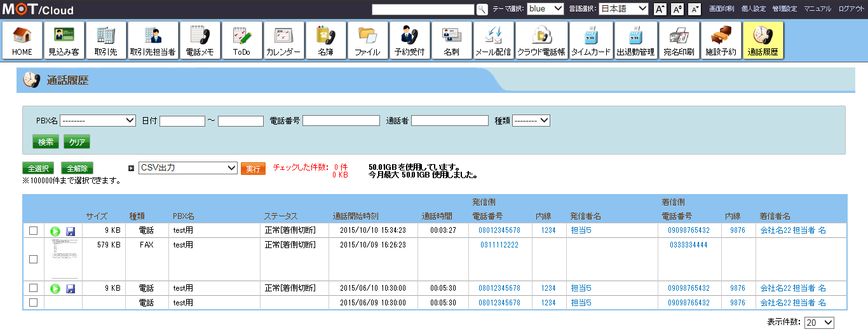Tick the checkbox for 2015/10/10 call row
The width and height of the screenshot is (868, 334).
click(33, 230)
